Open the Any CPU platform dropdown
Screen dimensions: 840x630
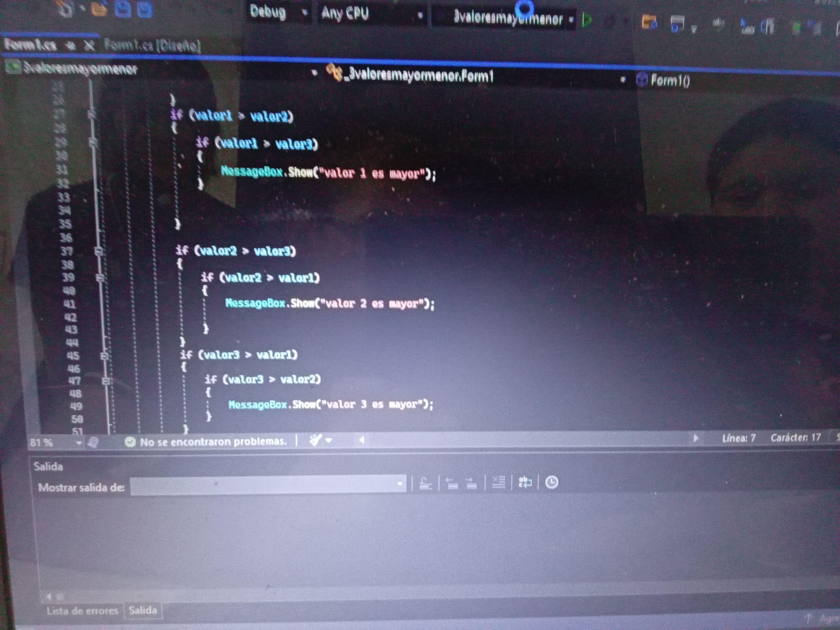(420, 15)
